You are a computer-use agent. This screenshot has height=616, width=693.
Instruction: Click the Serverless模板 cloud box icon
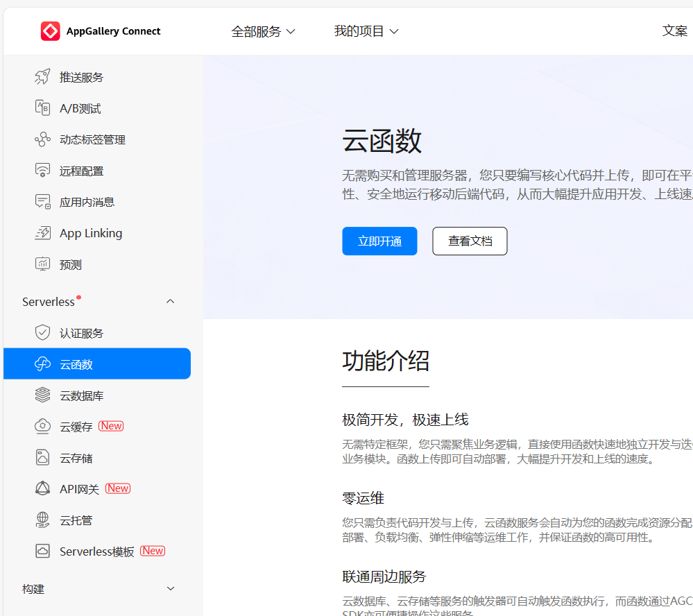(x=42, y=551)
